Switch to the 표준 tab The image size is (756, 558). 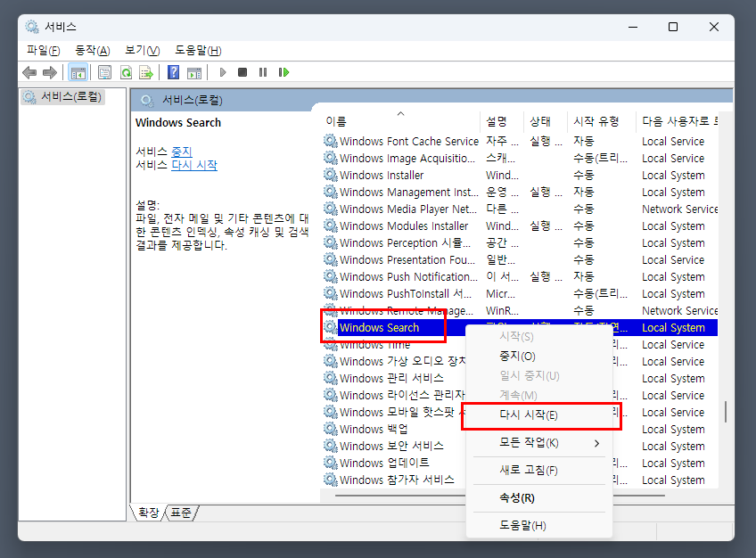click(x=181, y=513)
